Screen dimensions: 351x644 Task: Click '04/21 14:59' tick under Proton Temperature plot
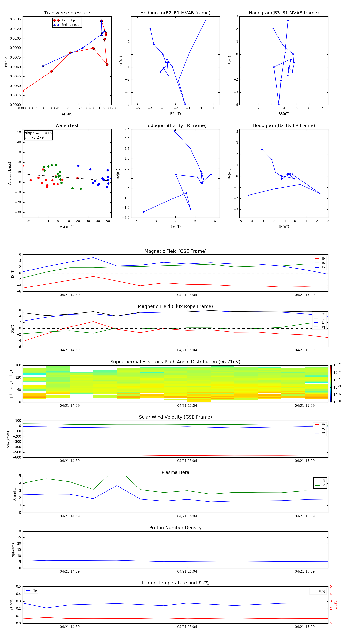pos(70,627)
